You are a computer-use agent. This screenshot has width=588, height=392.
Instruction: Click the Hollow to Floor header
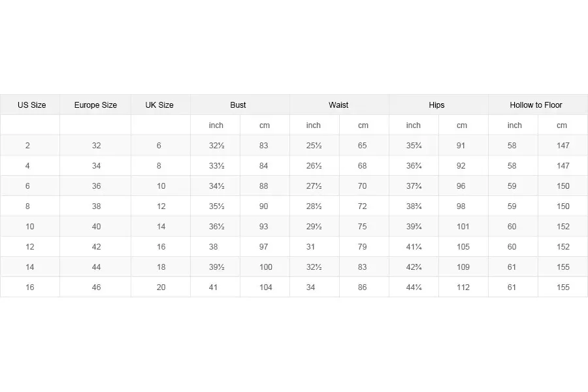pyautogui.click(x=536, y=105)
